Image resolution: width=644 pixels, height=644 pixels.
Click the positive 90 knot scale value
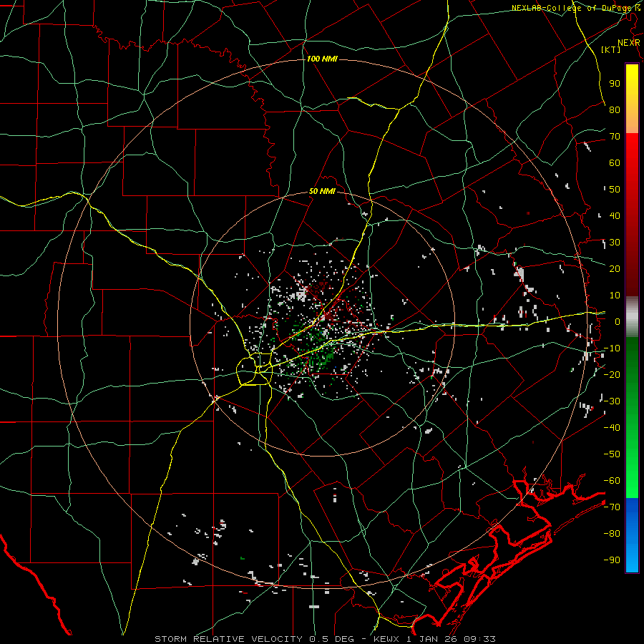[615, 84]
